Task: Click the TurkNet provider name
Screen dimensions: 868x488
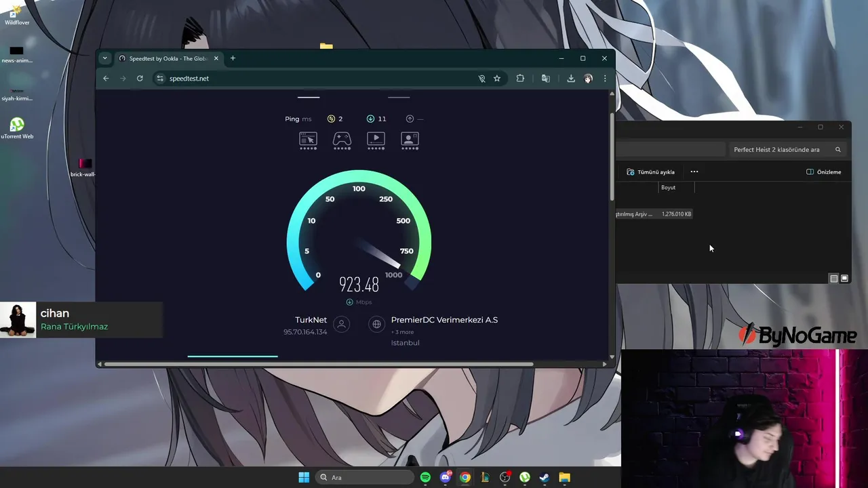Action: pos(311,320)
